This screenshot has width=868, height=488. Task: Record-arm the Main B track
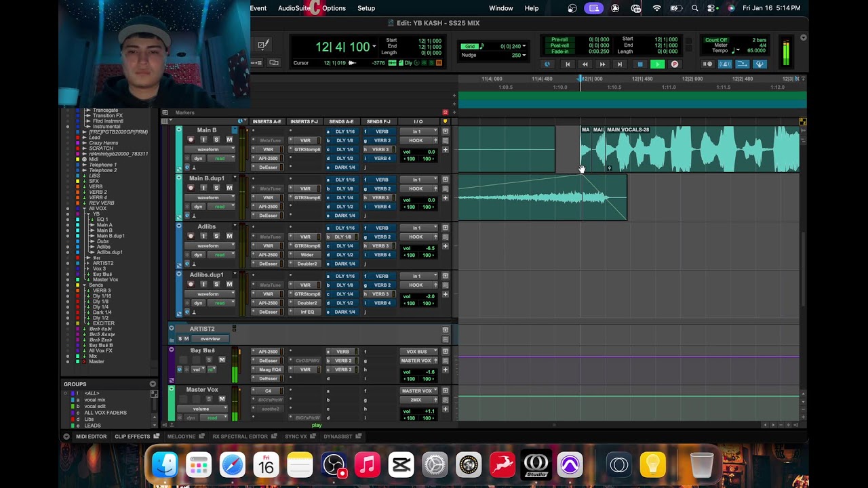[x=191, y=140]
